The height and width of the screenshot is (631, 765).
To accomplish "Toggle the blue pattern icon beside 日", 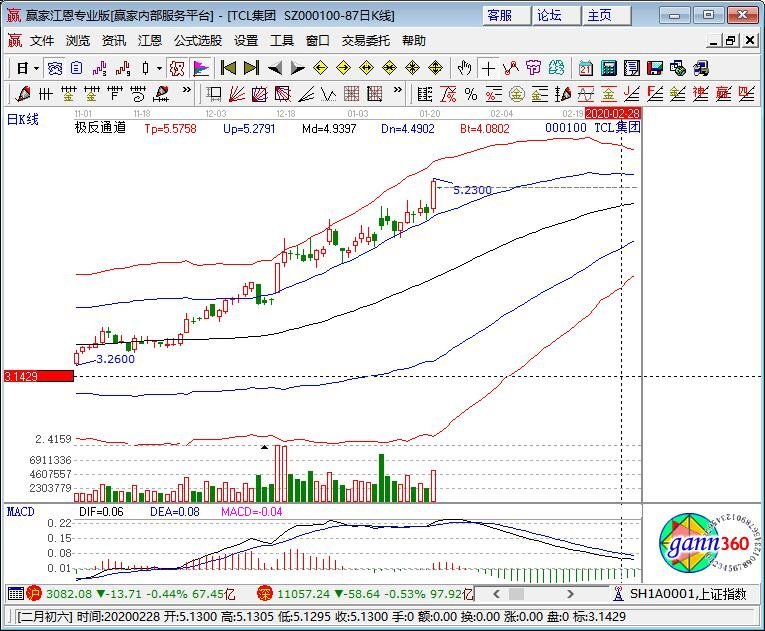I will [x=54, y=68].
